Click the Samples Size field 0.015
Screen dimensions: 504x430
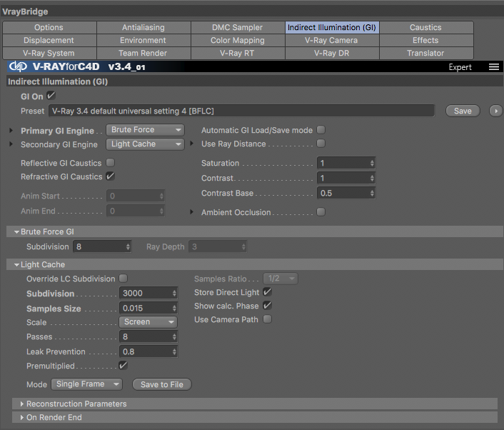pyautogui.click(x=148, y=308)
